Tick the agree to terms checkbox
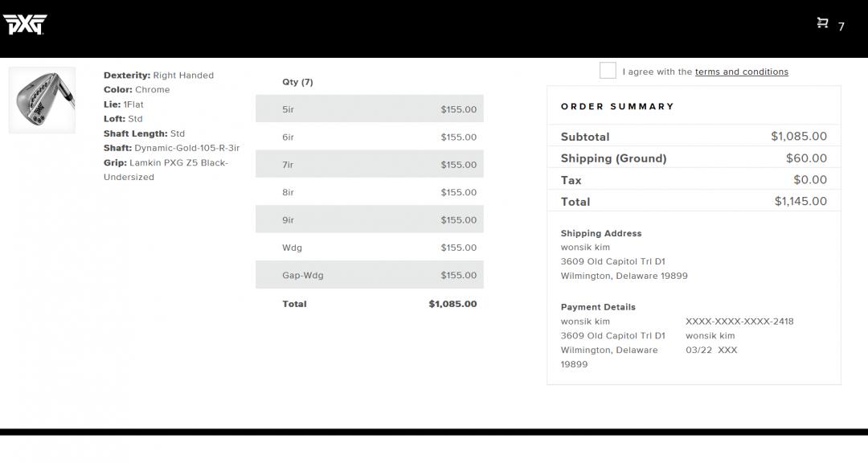 click(608, 71)
